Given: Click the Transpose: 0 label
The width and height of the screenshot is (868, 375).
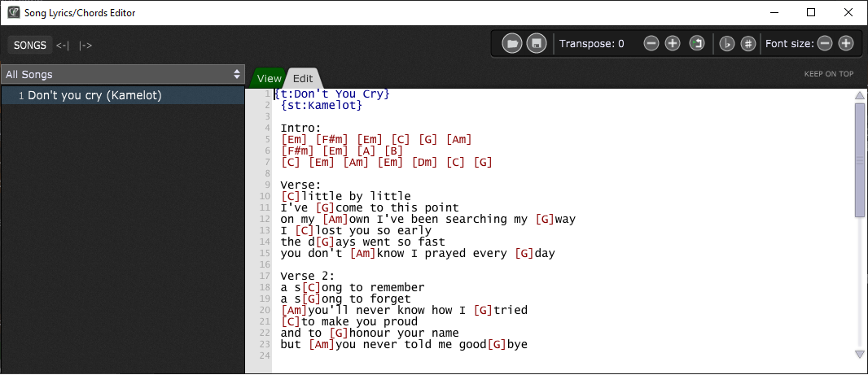Looking at the screenshot, I should [x=592, y=44].
